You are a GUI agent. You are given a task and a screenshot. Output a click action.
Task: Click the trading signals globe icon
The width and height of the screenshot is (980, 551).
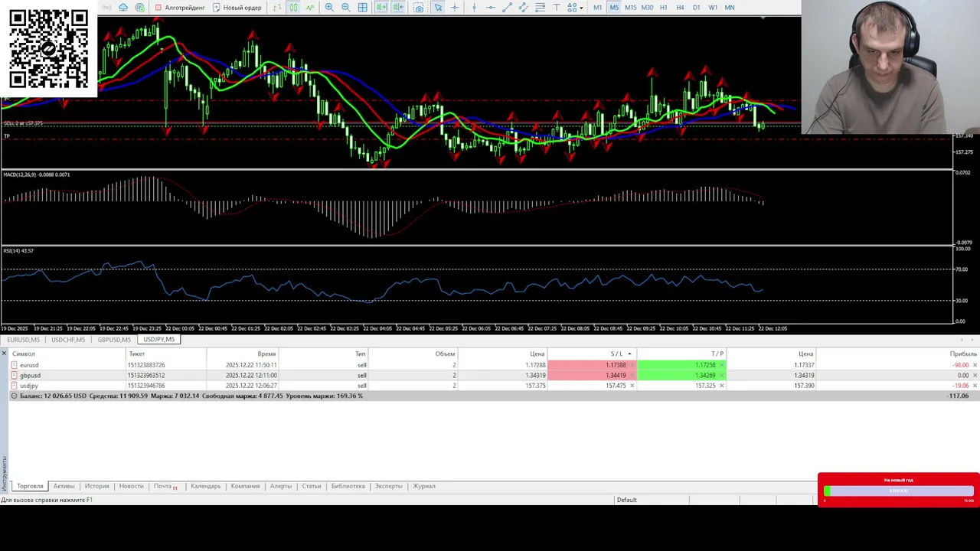(x=139, y=7)
